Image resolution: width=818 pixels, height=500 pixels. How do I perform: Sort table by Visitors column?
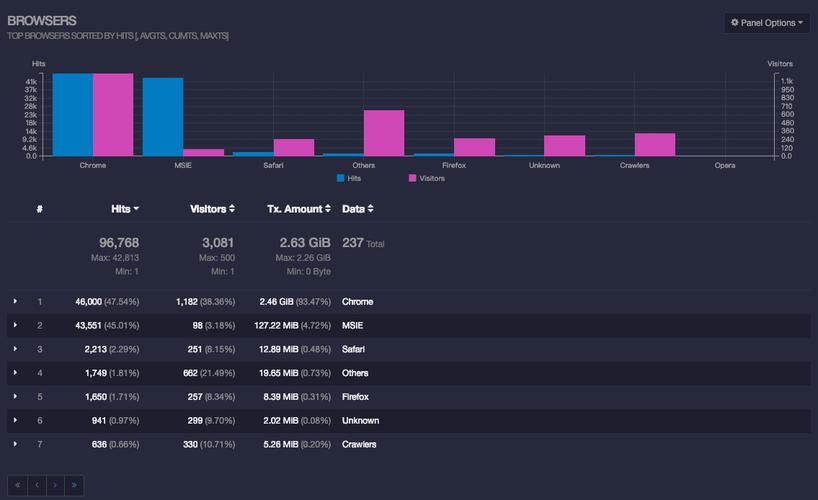(212, 209)
